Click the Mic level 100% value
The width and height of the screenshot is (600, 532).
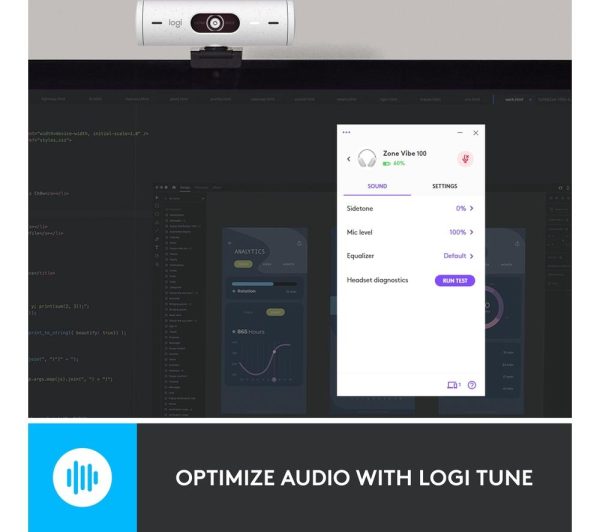pos(458,232)
